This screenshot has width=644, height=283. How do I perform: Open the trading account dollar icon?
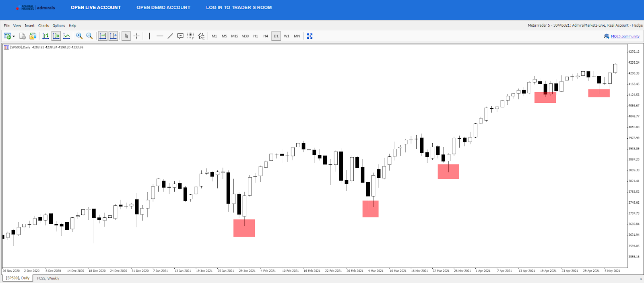coord(33,36)
